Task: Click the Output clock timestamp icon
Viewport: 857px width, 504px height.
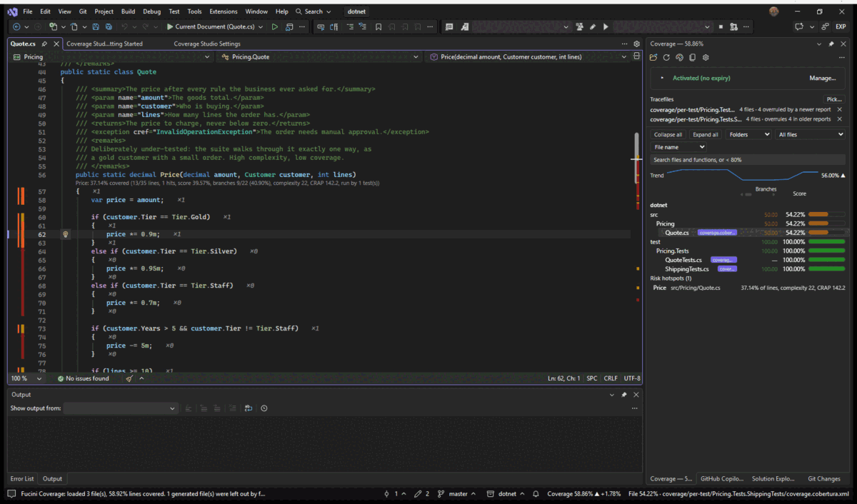Action: click(x=264, y=408)
